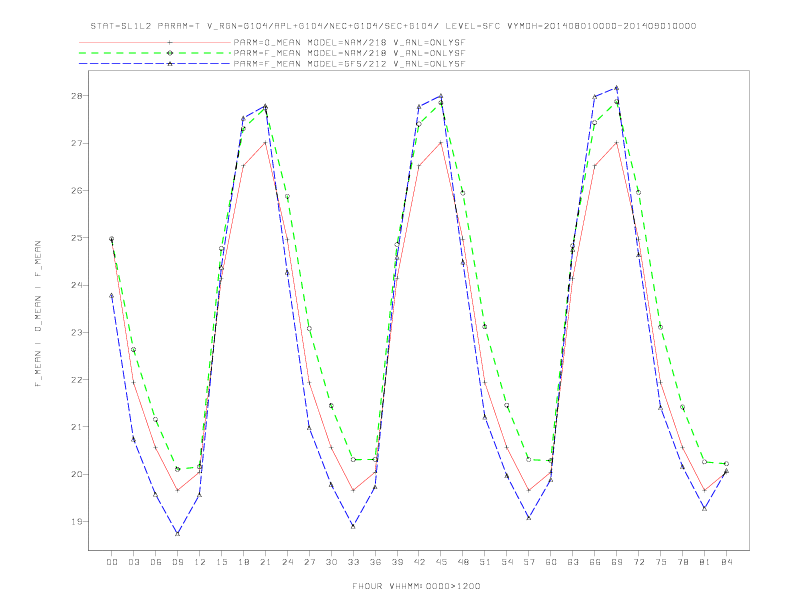792x612 pixels.
Task: Click x-axis forecast hour label 39
Action: tap(397, 562)
